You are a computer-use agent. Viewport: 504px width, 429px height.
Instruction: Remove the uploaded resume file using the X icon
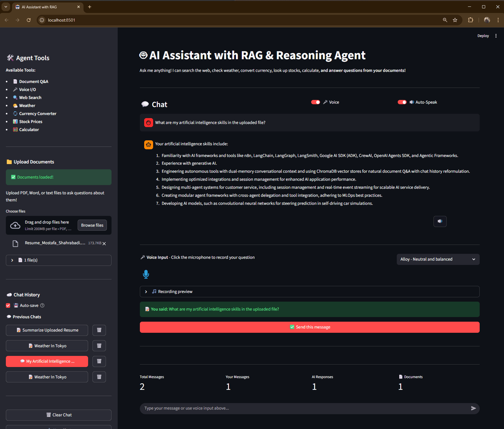point(104,243)
